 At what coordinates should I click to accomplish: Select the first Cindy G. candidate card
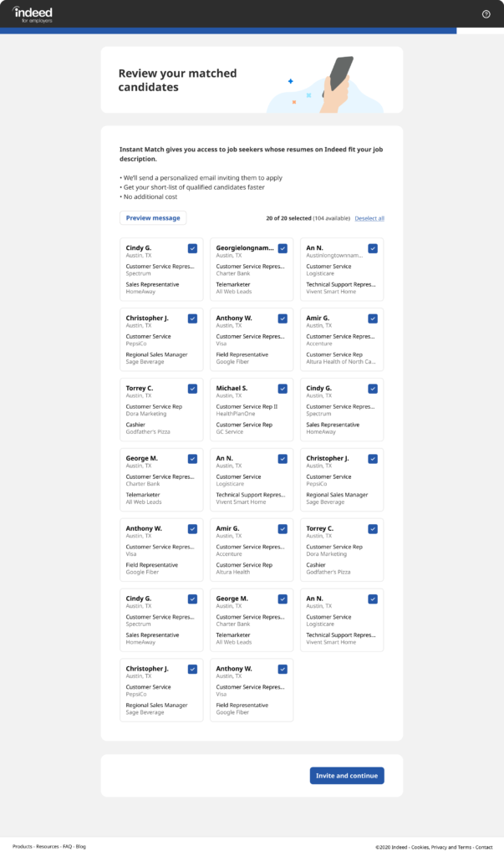click(161, 269)
